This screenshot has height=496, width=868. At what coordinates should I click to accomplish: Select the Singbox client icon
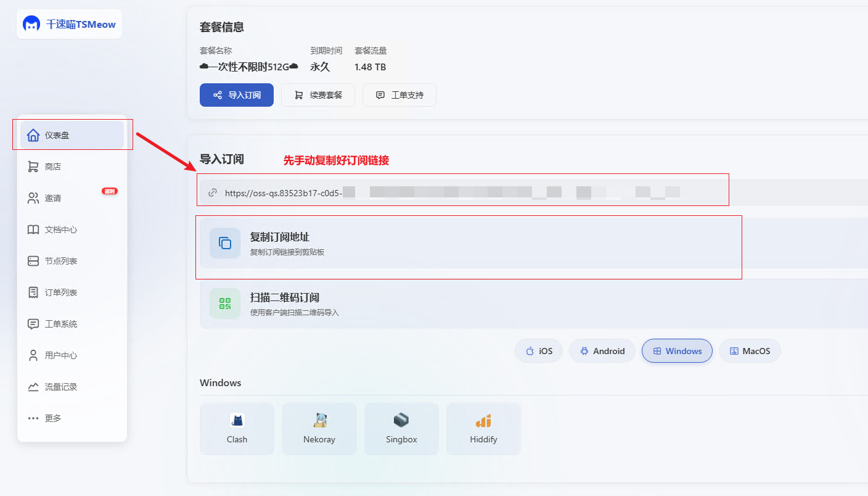coord(401,421)
